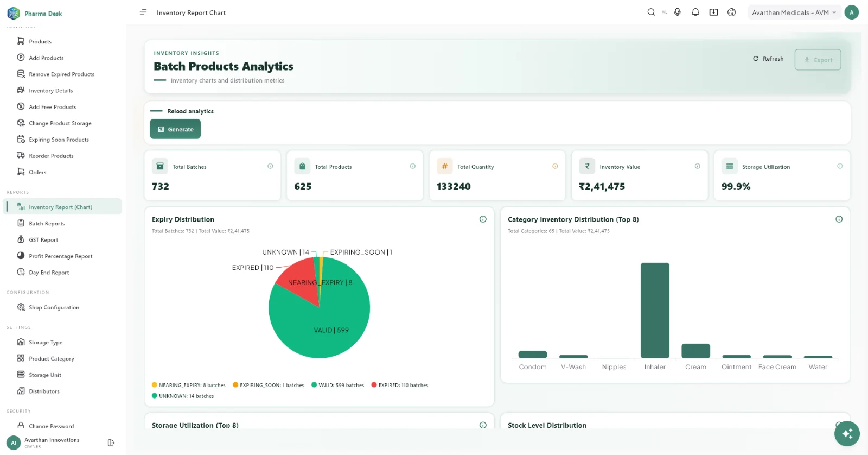
Task: Toggle EXPIRED legend entry in pie chart
Action: point(400,385)
